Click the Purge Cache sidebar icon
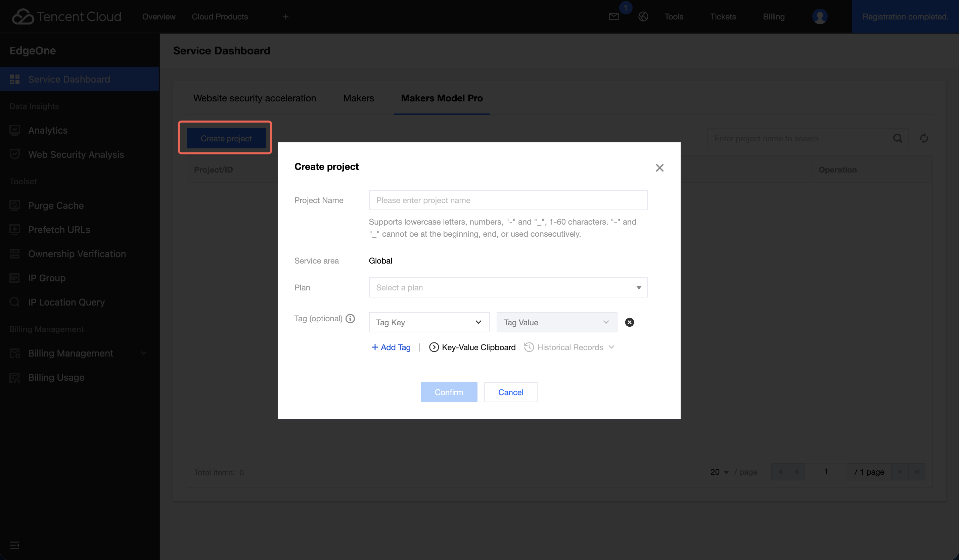 click(x=14, y=205)
